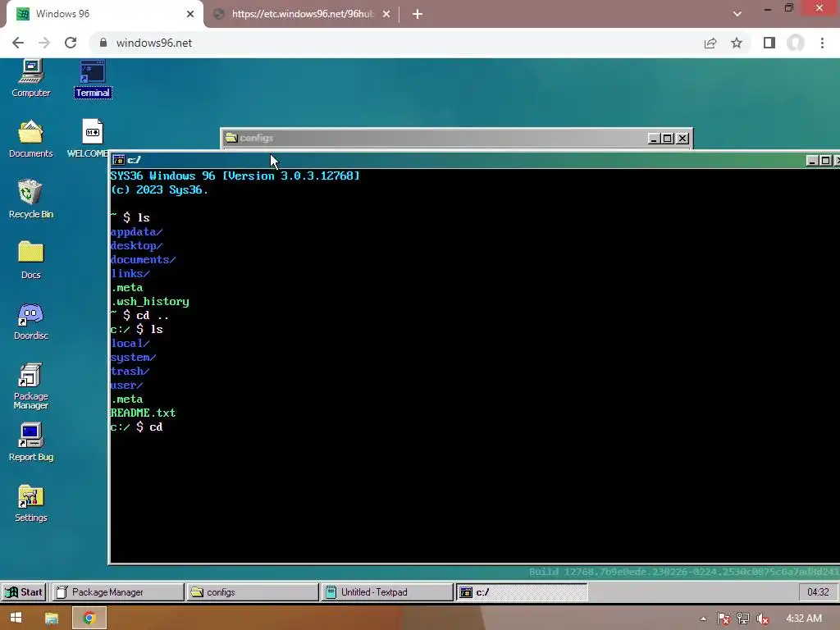The width and height of the screenshot is (840, 630).
Task: Click the 4:32 AM system clock
Action: pos(804,619)
